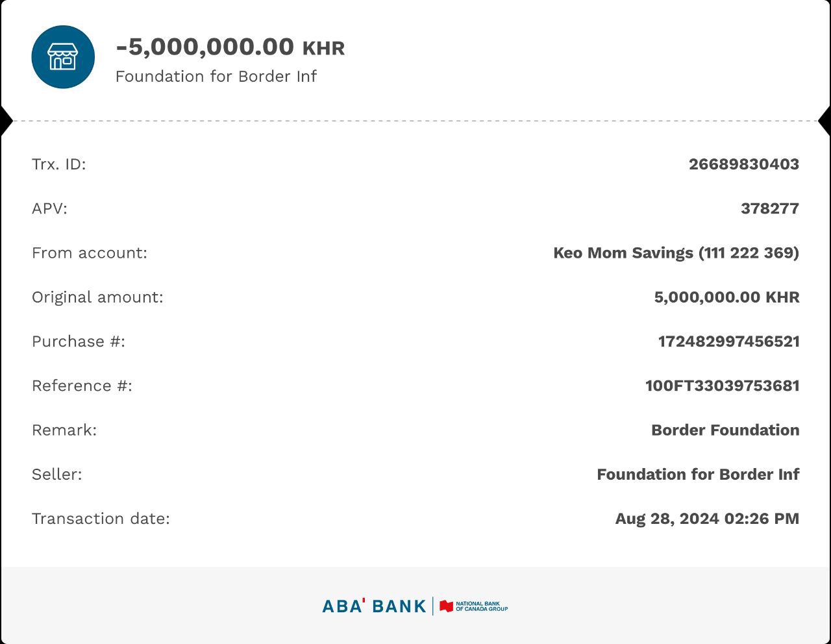This screenshot has width=831, height=644.
Task: Click the Remark label
Action: tap(64, 430)
